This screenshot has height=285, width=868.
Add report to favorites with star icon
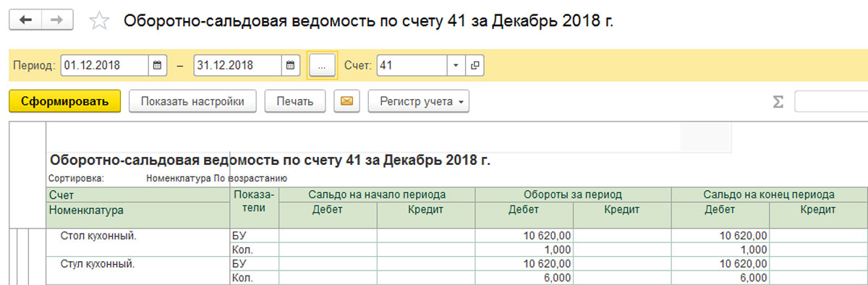(x=98, y=22)
